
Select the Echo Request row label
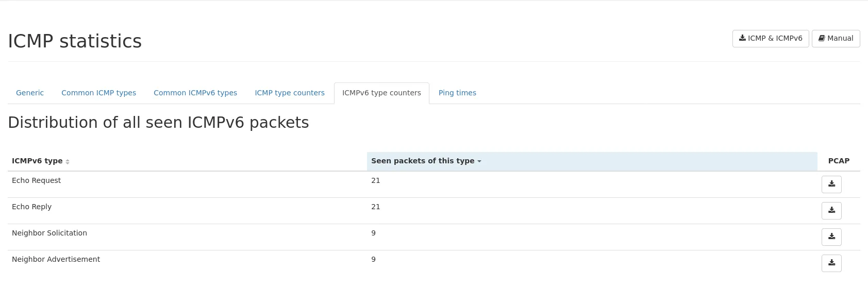[37, 181]
